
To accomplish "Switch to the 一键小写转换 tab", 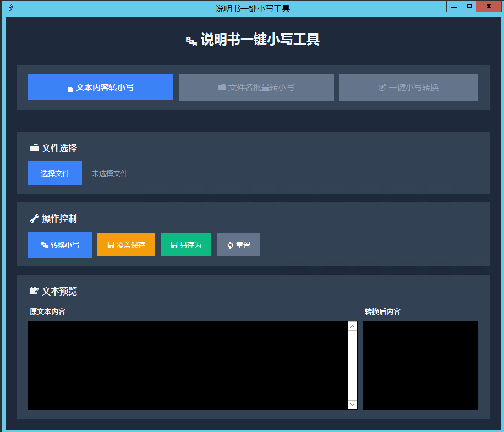I will [x=408, y=87].
